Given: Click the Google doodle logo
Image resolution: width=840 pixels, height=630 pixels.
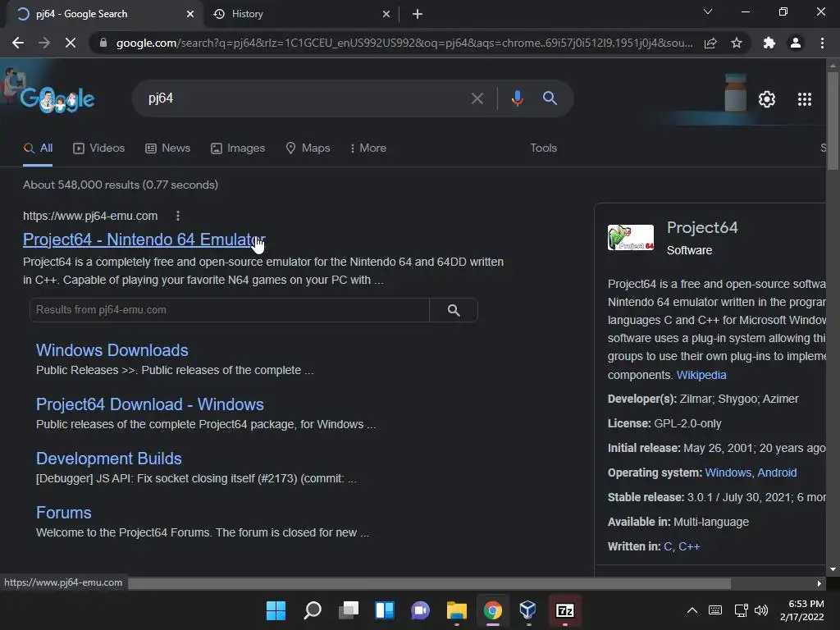Looking at the screenshot, I should [57, 98].
